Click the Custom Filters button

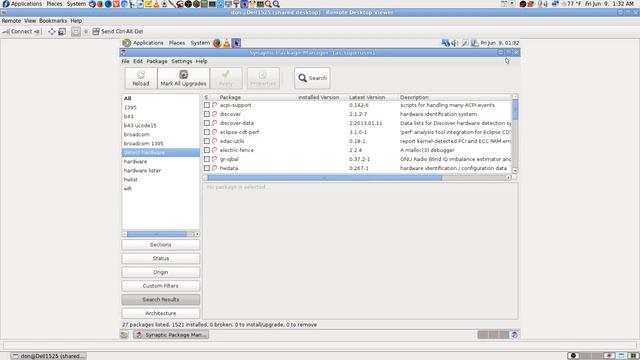tap(160, 286)
